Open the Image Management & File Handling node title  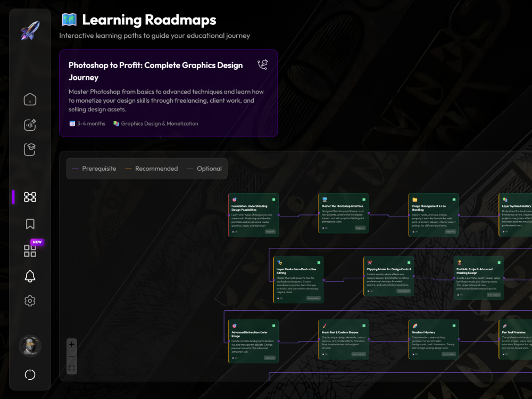(429, 207)
